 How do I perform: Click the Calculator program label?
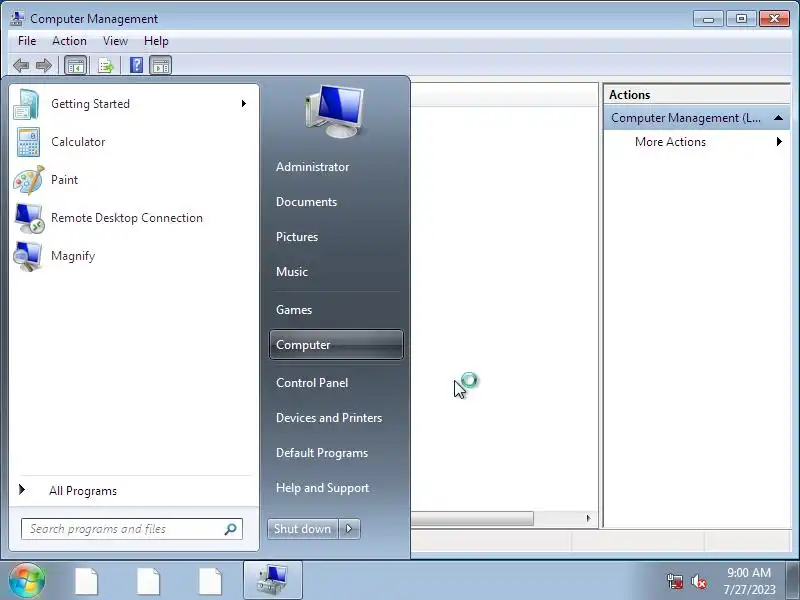pyautogui.click(x=78, y=142)
